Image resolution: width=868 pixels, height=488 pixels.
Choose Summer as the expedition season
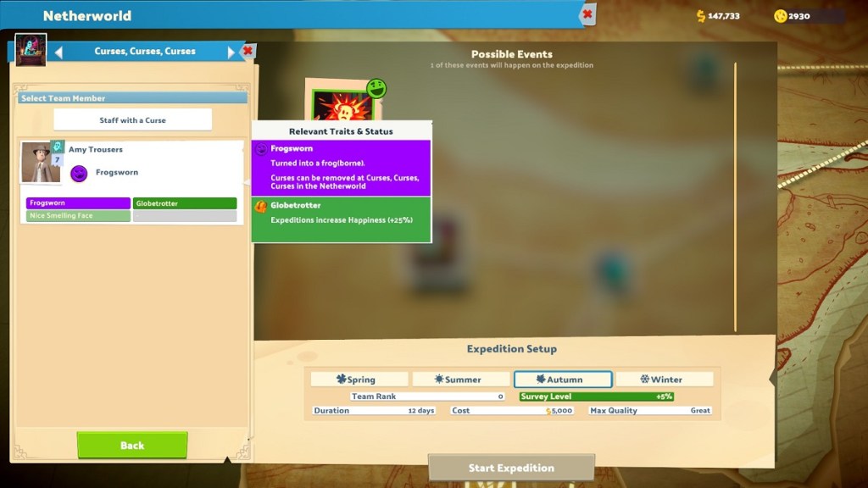460,380
